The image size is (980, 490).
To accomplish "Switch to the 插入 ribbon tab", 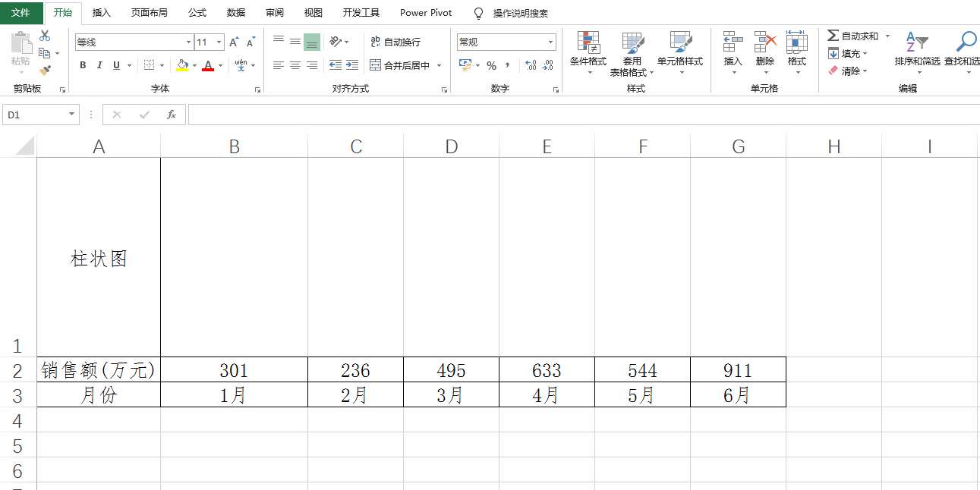I will click(102, 12).
